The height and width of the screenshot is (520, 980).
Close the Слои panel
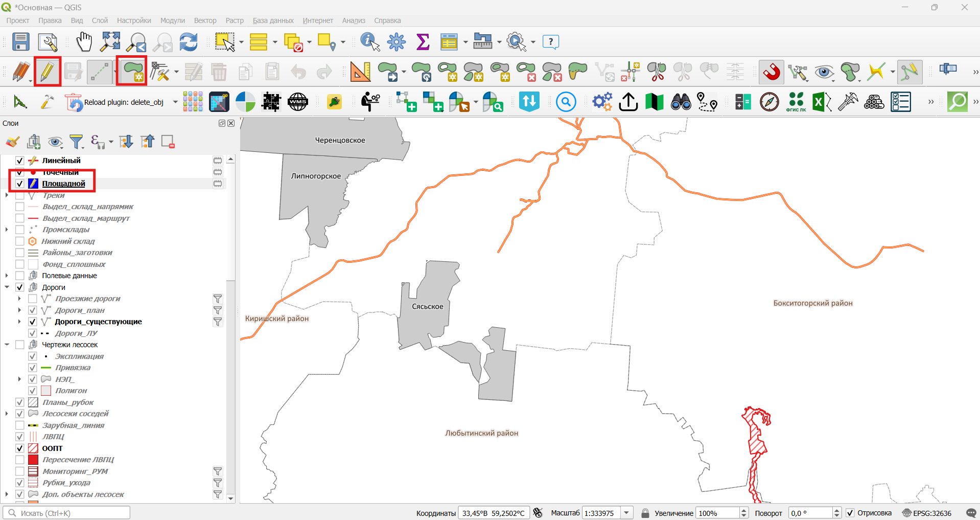point(231,123)
